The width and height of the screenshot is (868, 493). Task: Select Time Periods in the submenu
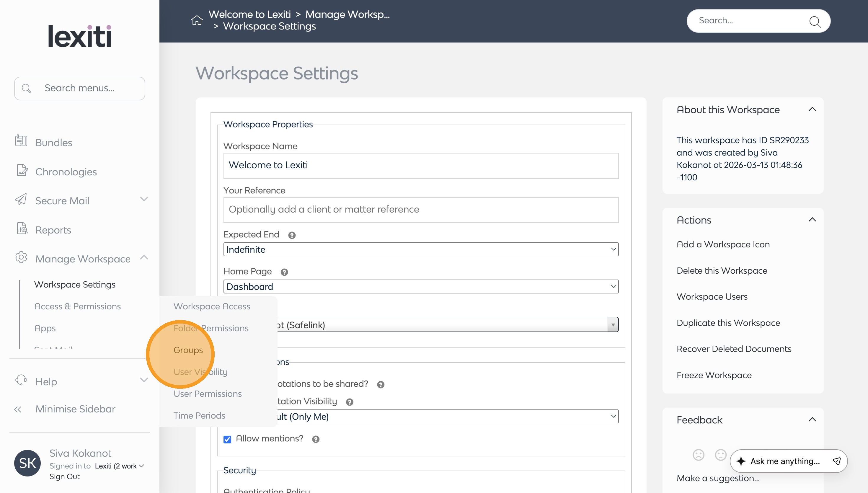point(199,415)
